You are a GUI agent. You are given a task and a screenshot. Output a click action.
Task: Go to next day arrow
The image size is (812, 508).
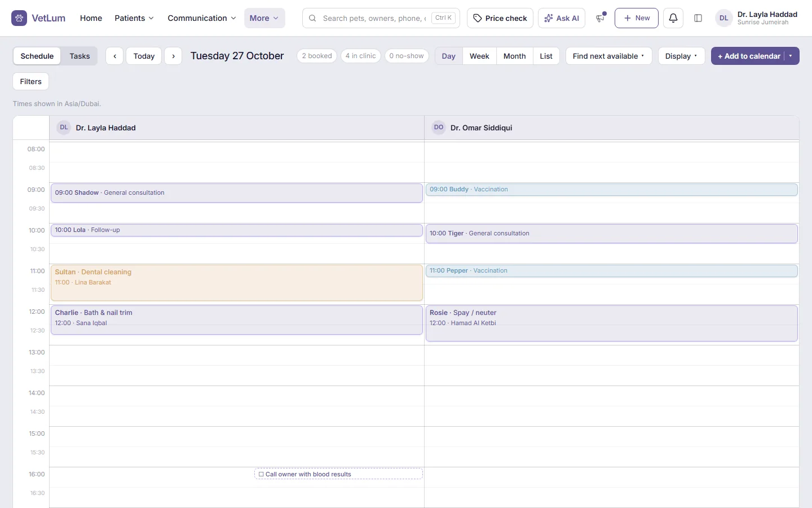(x=173, y=56)
